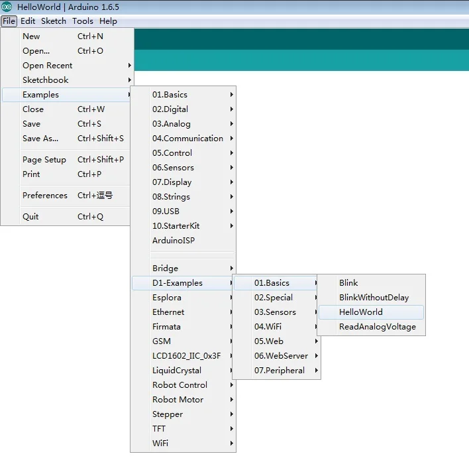The width and height of the screenshot is (469, 476).
Task: Expand the 06.Sensors examples
Action: click(x=183, y=167)
